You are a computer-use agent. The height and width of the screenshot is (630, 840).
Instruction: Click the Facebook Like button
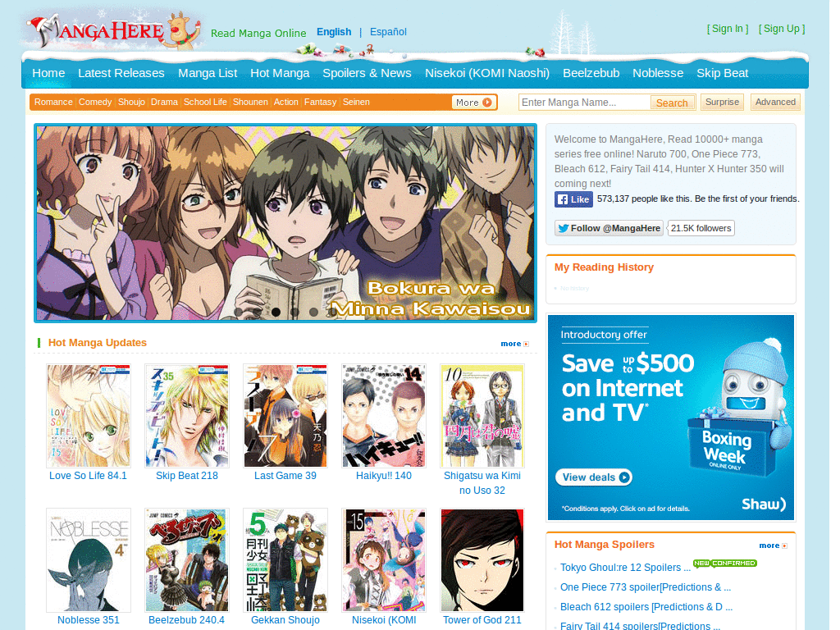click(x=573, y=199)
